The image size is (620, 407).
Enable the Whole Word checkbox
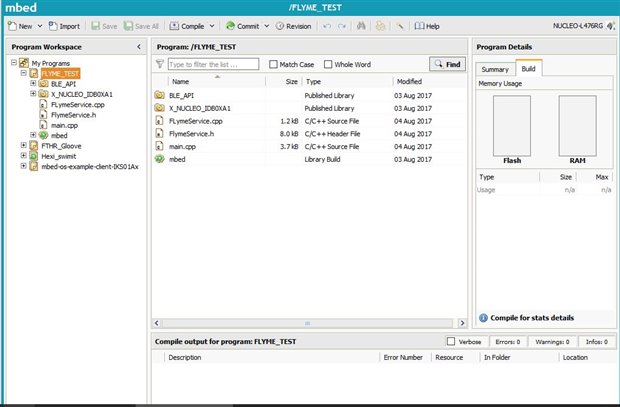coord(328,64)
